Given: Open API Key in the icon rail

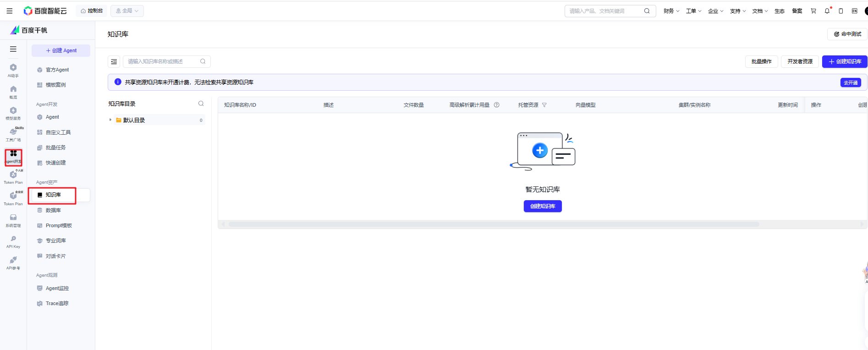Looking at the screenshot, I should [13, 242].
